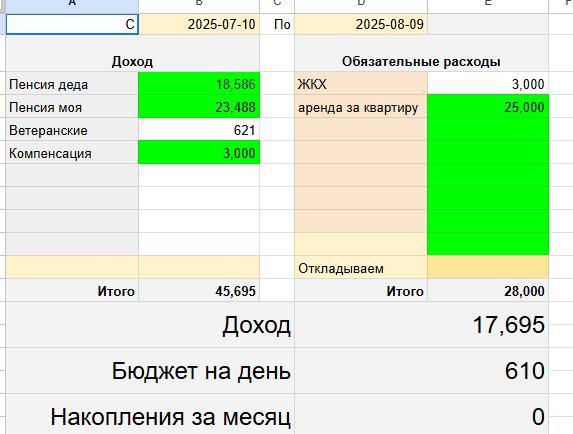Select the cell containing "С" in column A
This screenshot has height=434, width=573.
[x=72, y=24]
